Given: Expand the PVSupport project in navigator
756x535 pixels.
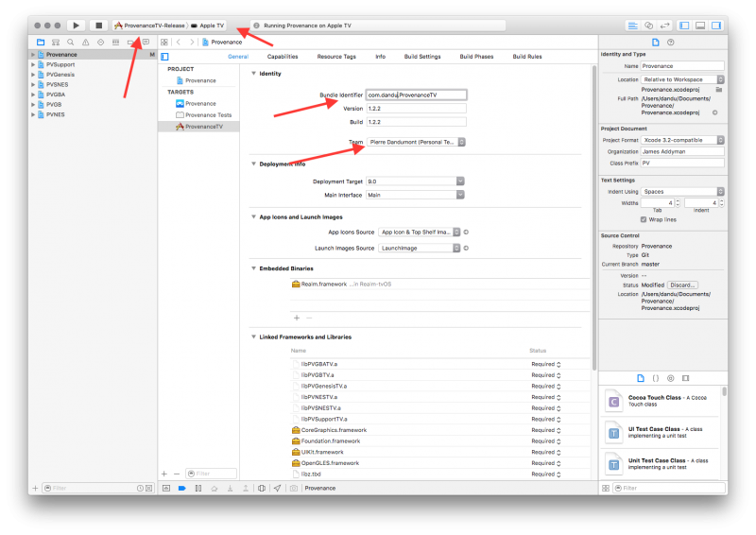Looking at the screenshot, I should point(33,64).
